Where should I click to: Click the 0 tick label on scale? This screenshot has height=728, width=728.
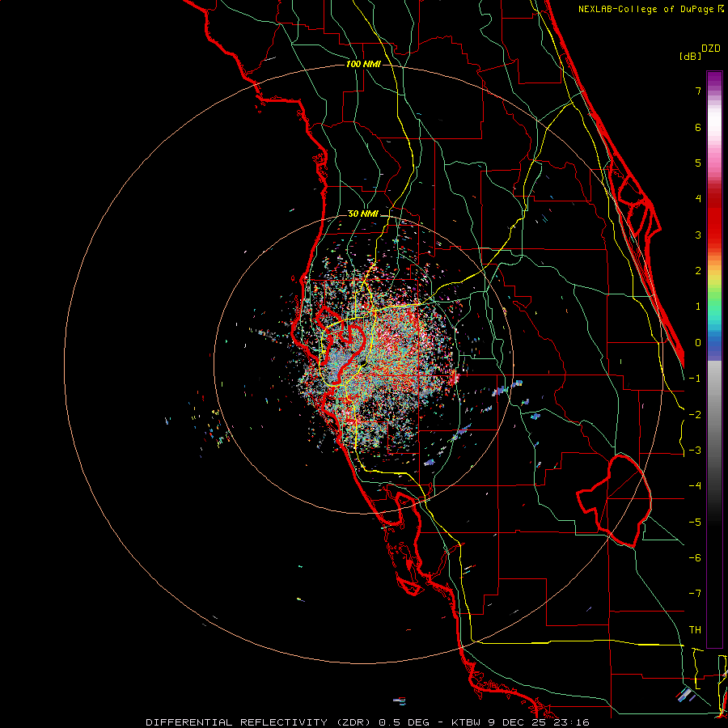(x=698, y=343)
